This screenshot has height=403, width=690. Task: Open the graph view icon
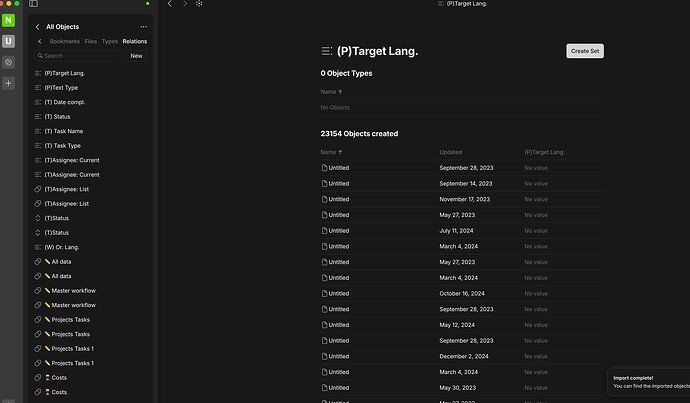[199, 4]
